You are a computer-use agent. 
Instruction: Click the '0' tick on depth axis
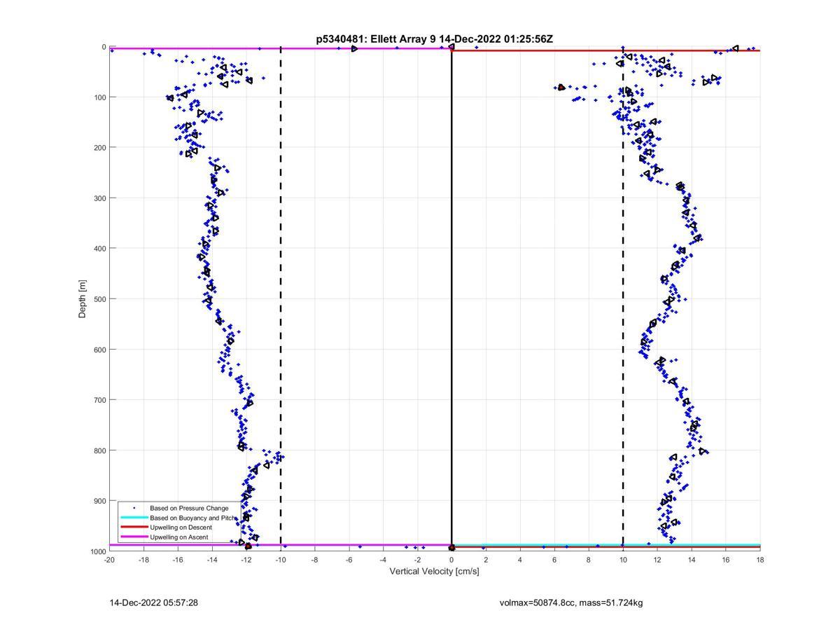(x=104, y=47)
